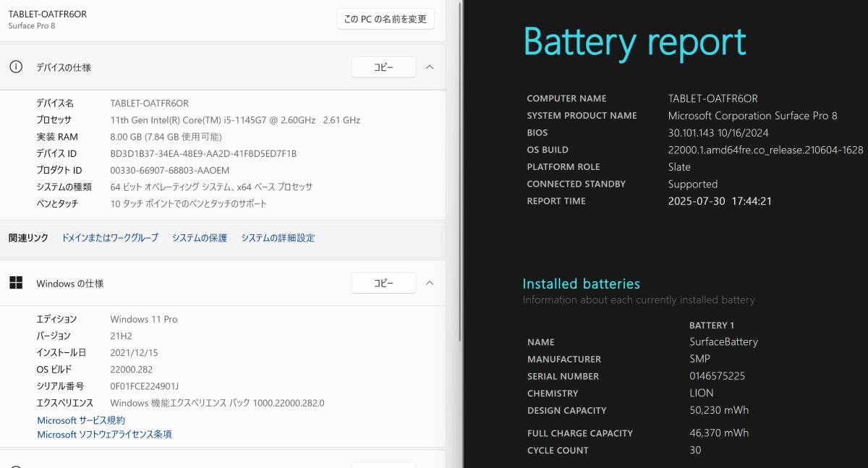Screen dimensions: 868x468
Task: Select the battery serial number 0146575225
Action: 718,376
